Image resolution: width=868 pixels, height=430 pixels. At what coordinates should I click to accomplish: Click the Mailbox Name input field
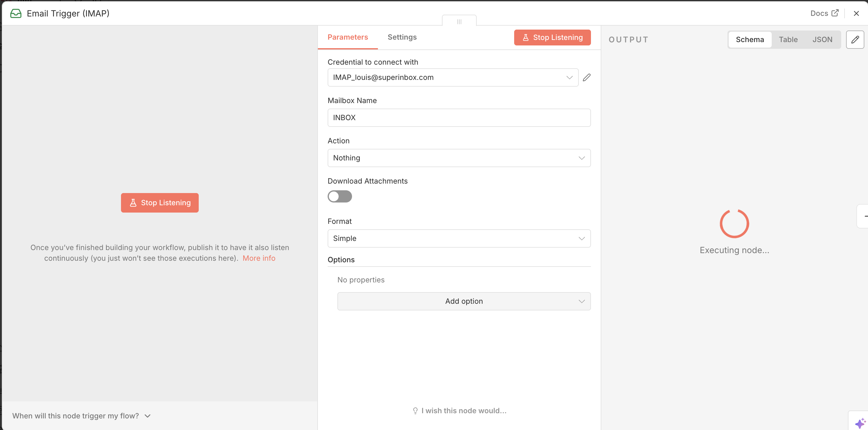click(459, 118)
